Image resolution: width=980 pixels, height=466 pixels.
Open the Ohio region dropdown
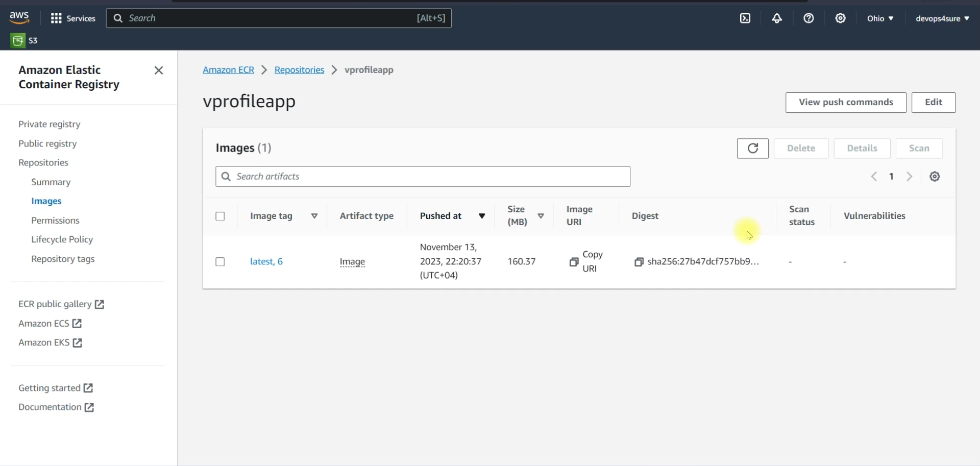(880, 18)
